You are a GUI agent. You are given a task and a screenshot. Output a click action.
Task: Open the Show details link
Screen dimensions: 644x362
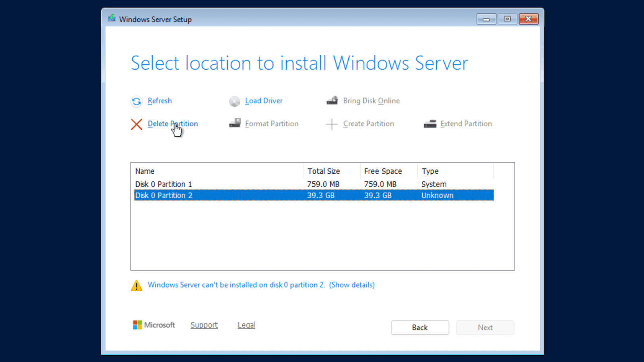tap(352, 285)
